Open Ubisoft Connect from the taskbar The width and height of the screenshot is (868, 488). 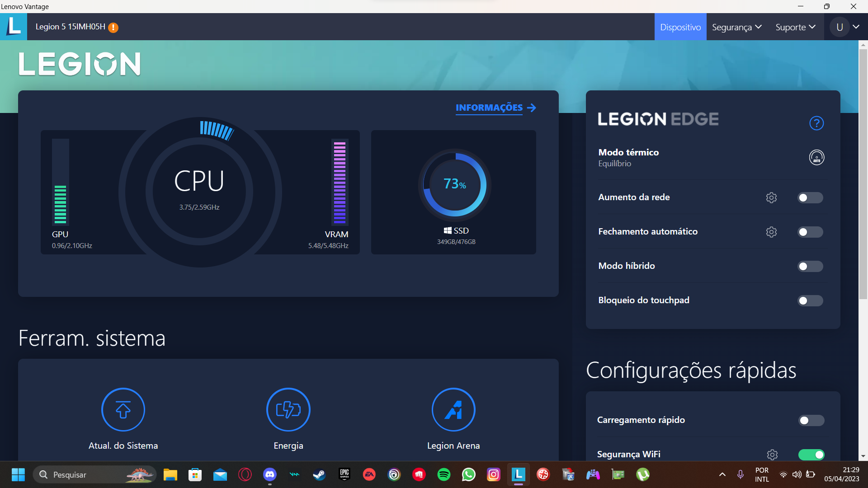tap(394, 474)
